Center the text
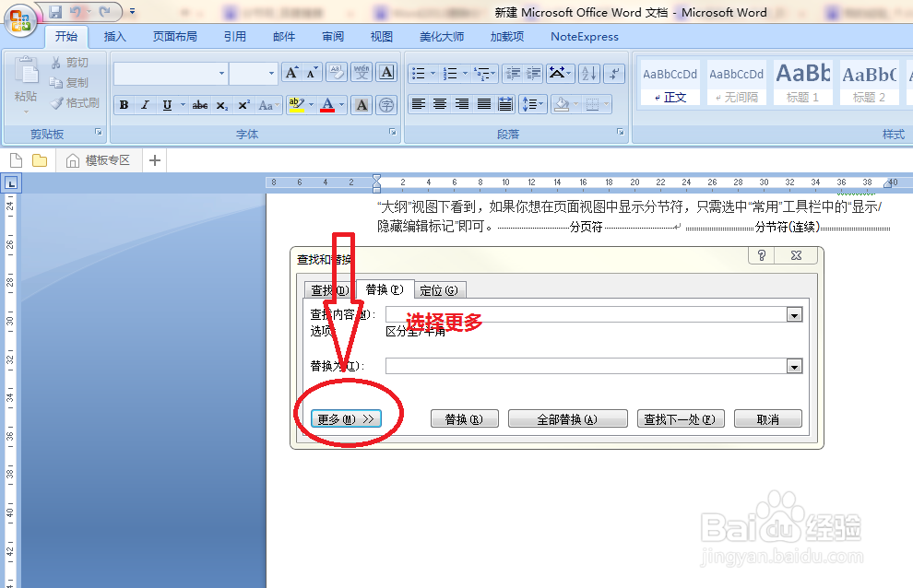The image size is (913, 588). (x=440, y=105)
